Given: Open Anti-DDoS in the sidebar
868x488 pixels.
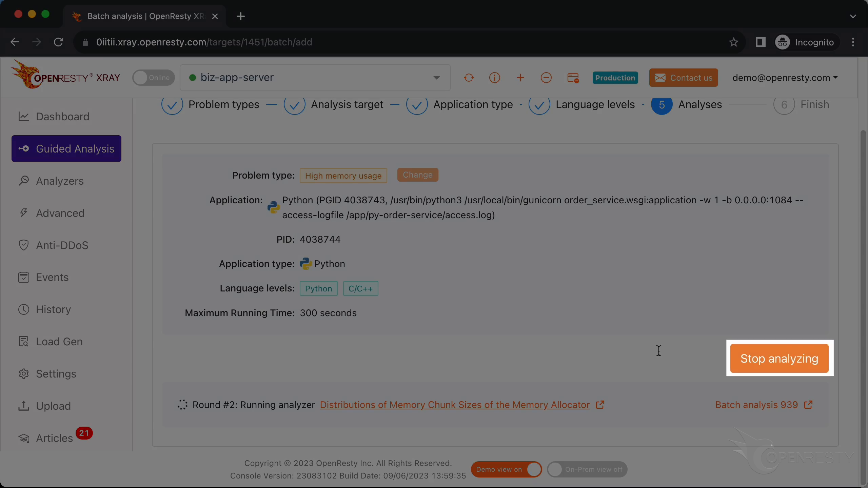Looking at the screenshot, I should 66,245.
